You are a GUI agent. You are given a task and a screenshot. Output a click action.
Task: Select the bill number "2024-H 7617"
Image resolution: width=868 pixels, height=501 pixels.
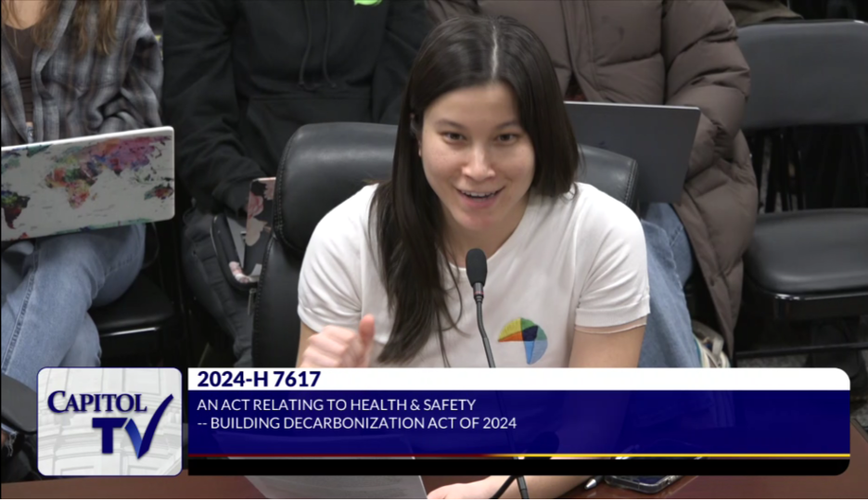[x=259, y=379]
